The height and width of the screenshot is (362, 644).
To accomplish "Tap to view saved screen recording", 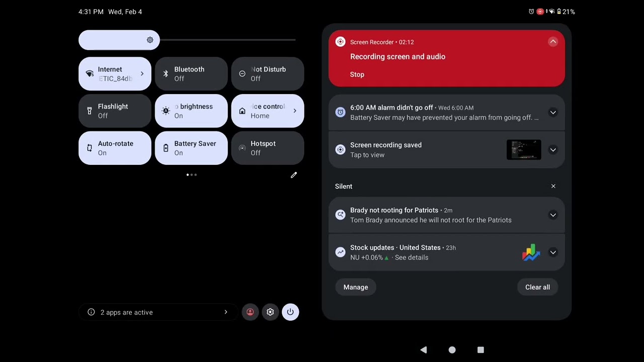I will [x=367, y=155].
